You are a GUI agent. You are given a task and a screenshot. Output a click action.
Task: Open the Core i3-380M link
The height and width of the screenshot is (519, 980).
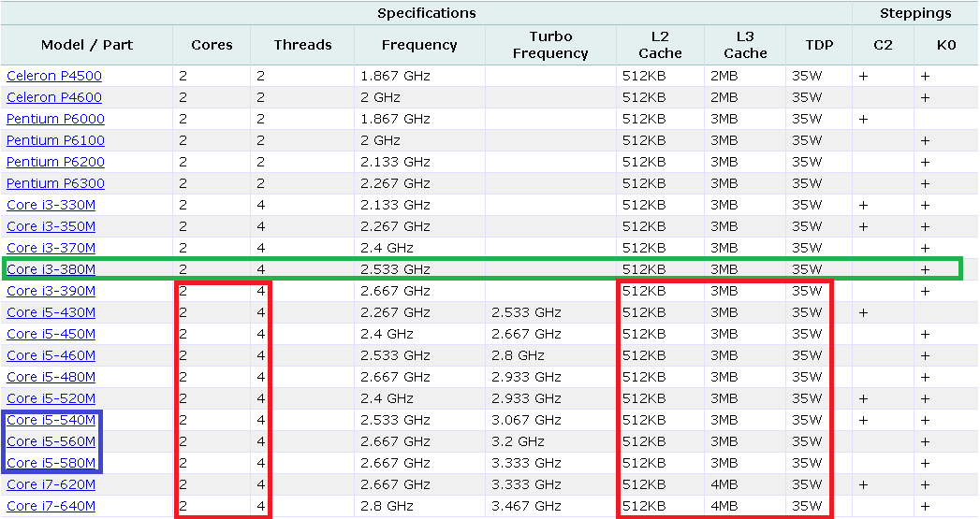[51, 269]
